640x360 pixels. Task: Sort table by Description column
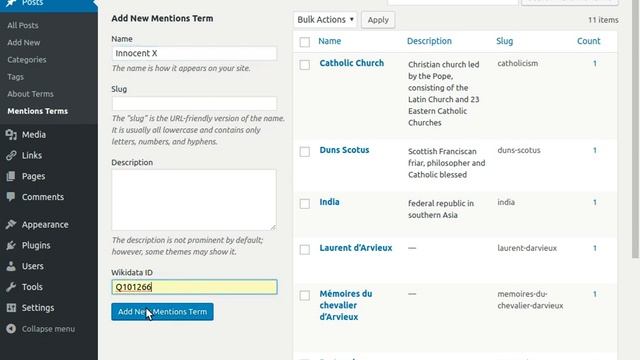click(429, 41)
